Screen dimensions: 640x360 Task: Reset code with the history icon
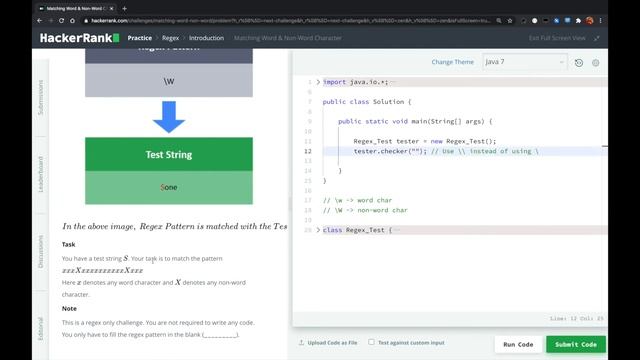(x=579, y=62)
